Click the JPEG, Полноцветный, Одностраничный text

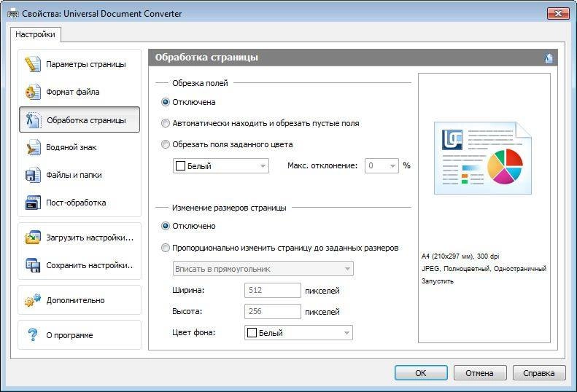(x=484, y=269)
